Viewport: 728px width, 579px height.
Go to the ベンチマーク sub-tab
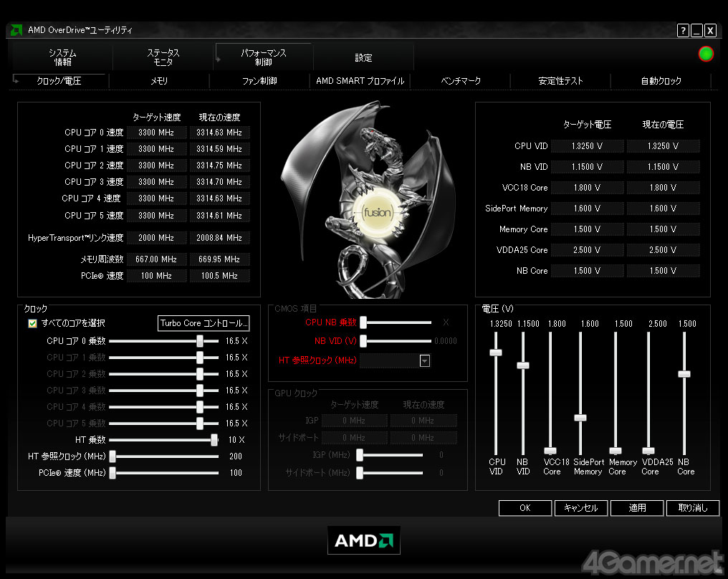click(x=461, y=81)
